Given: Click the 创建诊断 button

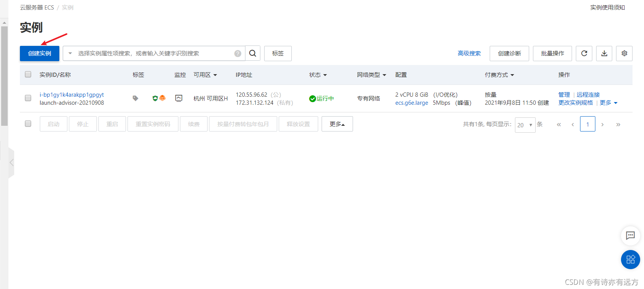Looking at the screenshot, I should click(x=510, y=54).
